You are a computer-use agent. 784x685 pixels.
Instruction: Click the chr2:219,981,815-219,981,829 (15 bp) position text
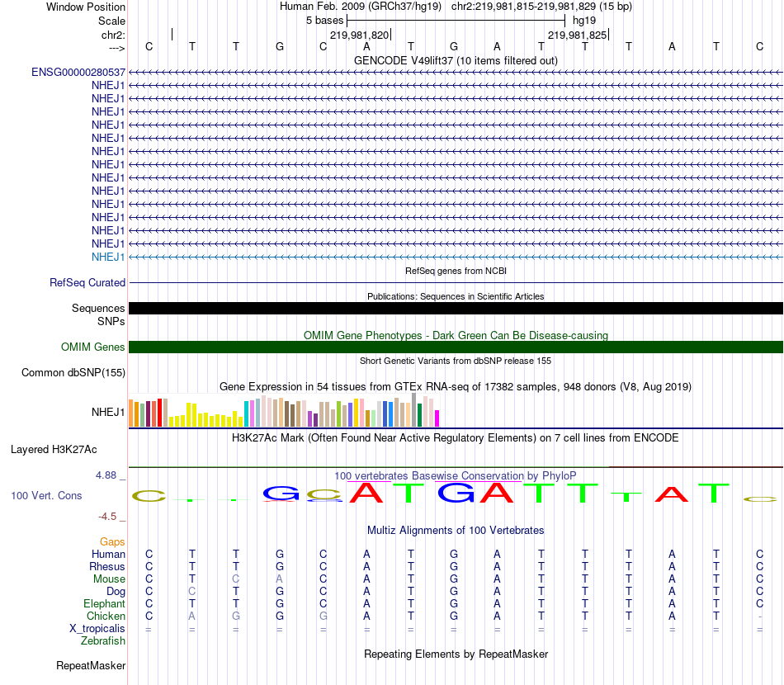click(541, 7)
